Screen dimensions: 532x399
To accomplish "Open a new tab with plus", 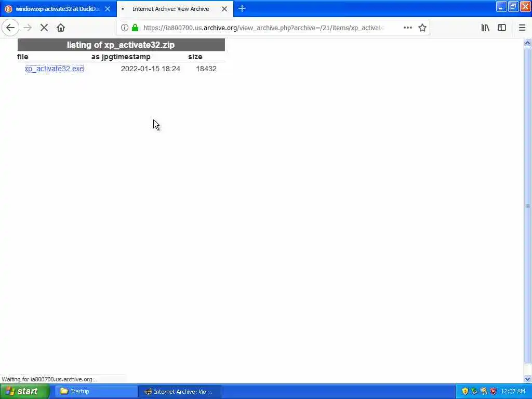I will (x=242, y=8).
